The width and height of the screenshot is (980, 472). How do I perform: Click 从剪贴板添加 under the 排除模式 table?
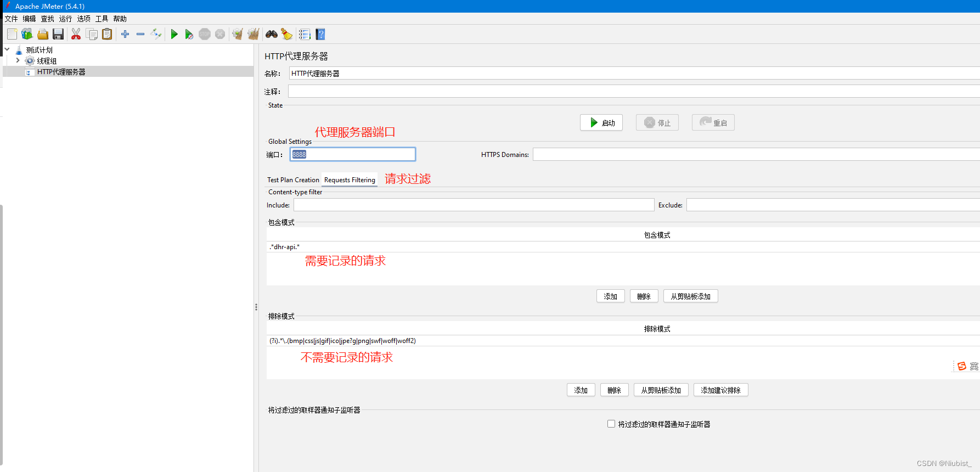(661, 390)
